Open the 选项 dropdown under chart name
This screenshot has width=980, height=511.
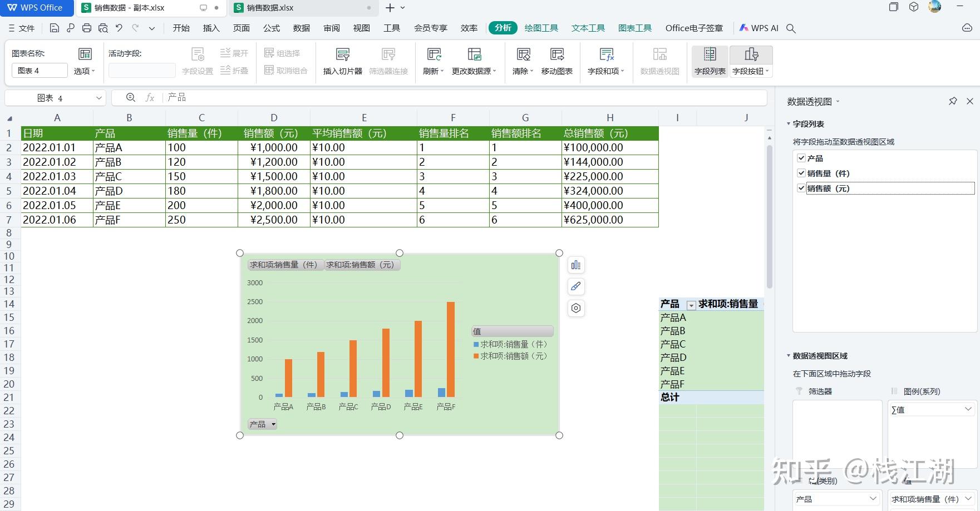[x=83, y=71]
